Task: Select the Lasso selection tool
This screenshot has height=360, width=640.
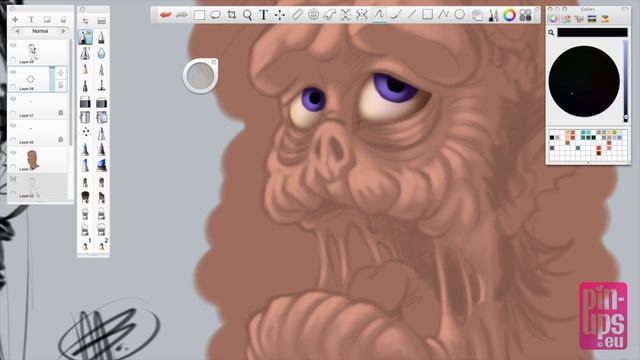Action: tap(215, 15)
